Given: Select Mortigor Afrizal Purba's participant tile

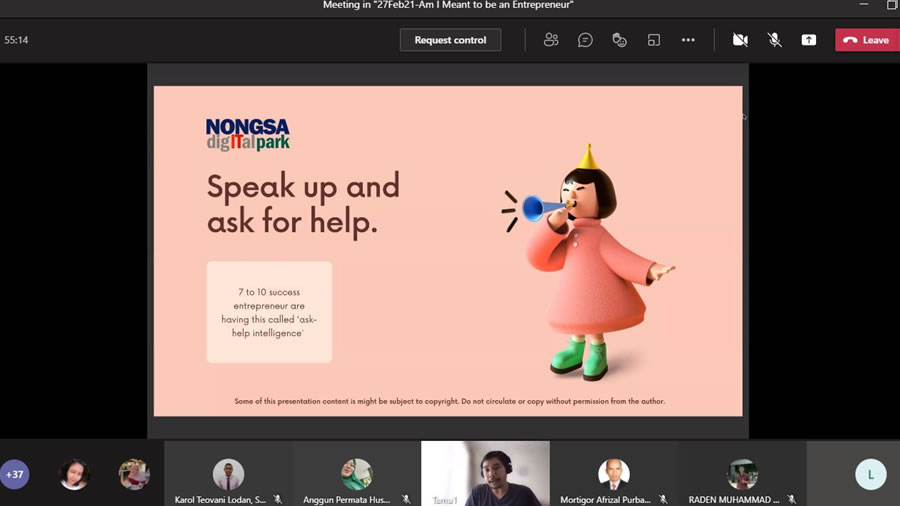Looking at the screenshot, I should click(613, 474).
